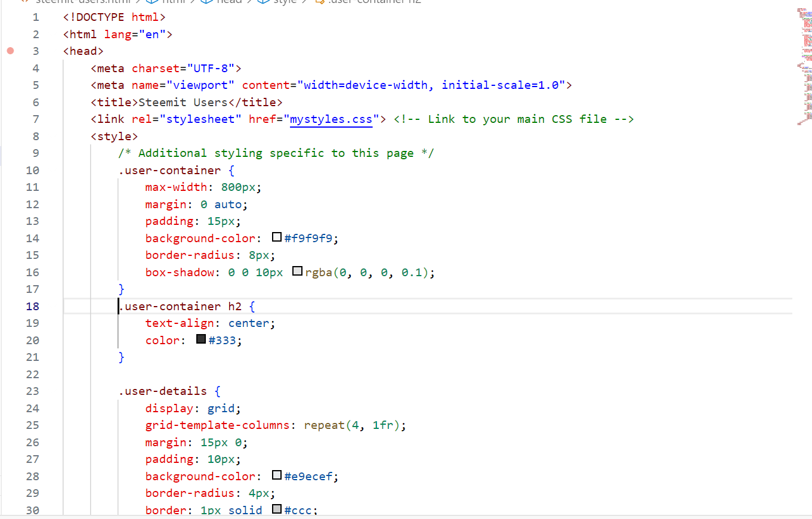Click the opening style tag
This screenshot has height=519, width=812.
pos(115,136)
